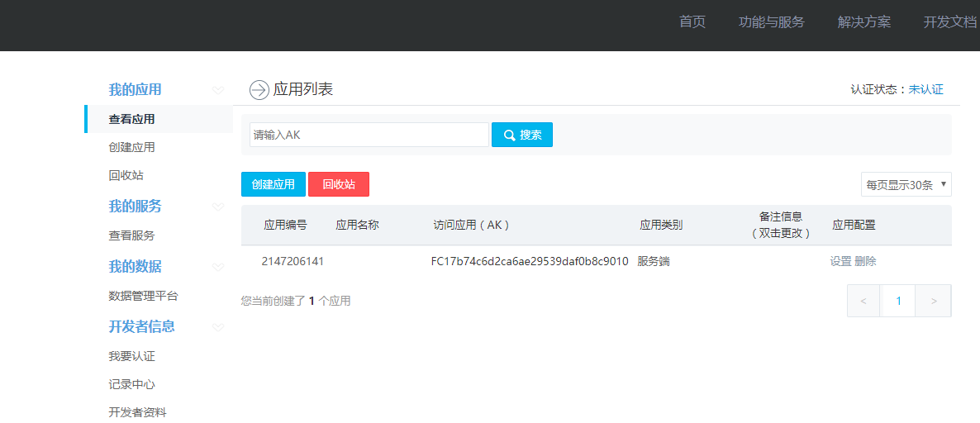Screen dimensions: 980x423
Task: Click the 开发者信息 sidebar heading
Action: [142, 326]
